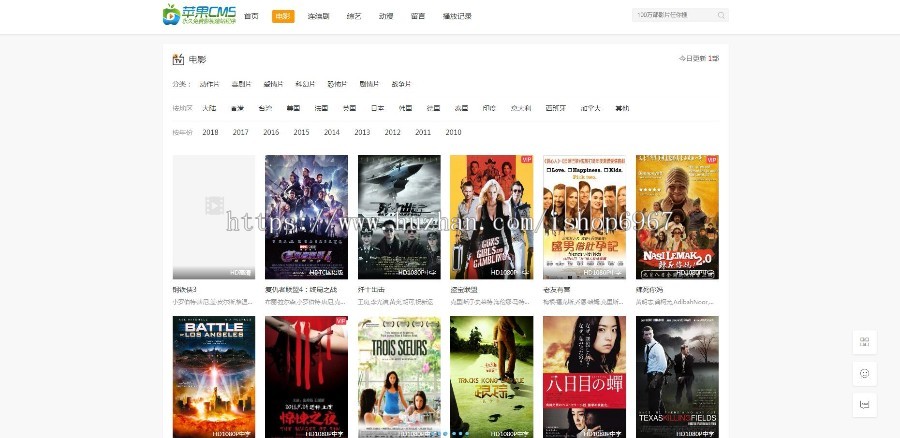Filter region by 其他
The width and height of the screenshot is (900, 438).
click(622, 108)
